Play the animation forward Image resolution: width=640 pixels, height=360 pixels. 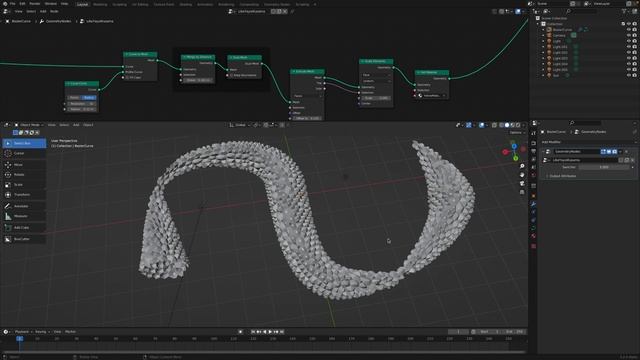point(270,332)
